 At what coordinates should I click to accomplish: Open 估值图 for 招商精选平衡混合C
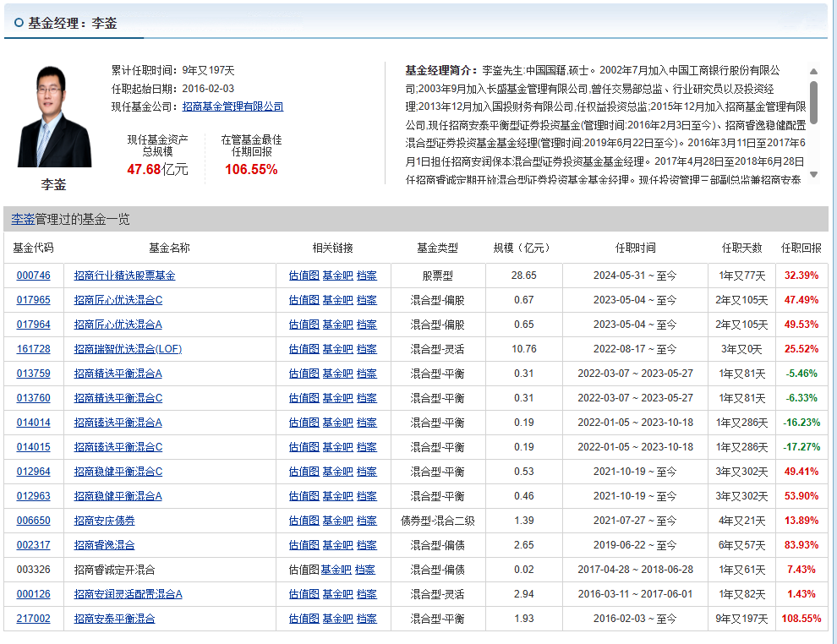pos(304,398)
